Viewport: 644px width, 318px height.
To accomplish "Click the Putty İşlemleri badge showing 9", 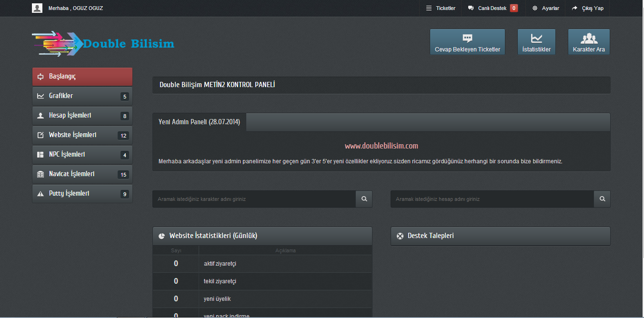I will pos(125,194).
